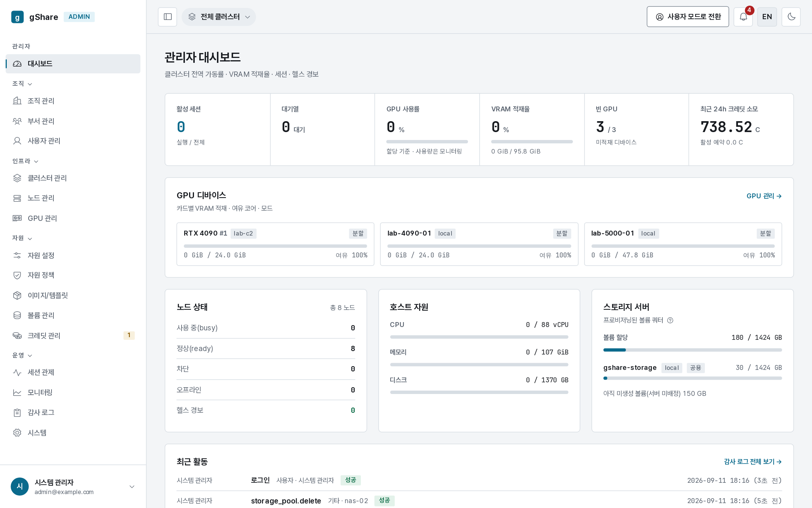
Task: Collapse the 인프라 sidebar section
Action: [x=25, y=161]
